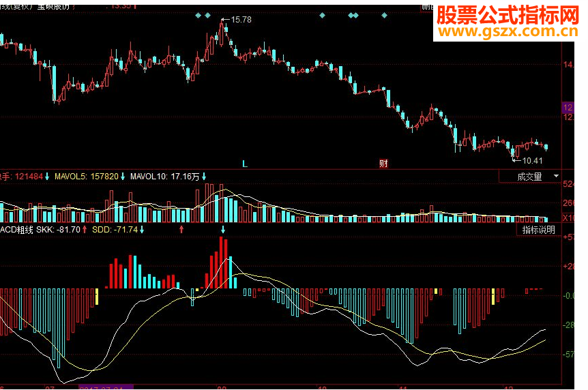Click the red 财 financial marker icon

point(383,164)
